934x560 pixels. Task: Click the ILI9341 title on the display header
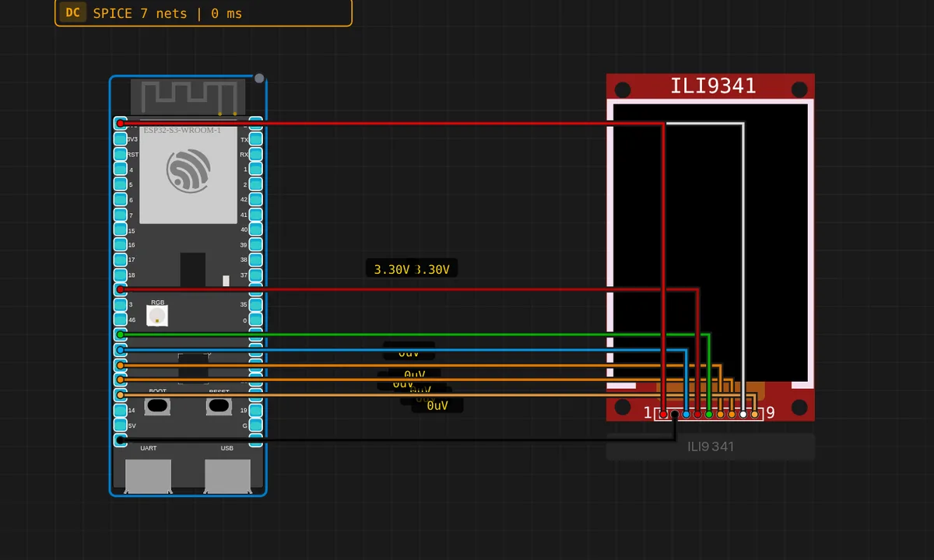pos(713,86)
